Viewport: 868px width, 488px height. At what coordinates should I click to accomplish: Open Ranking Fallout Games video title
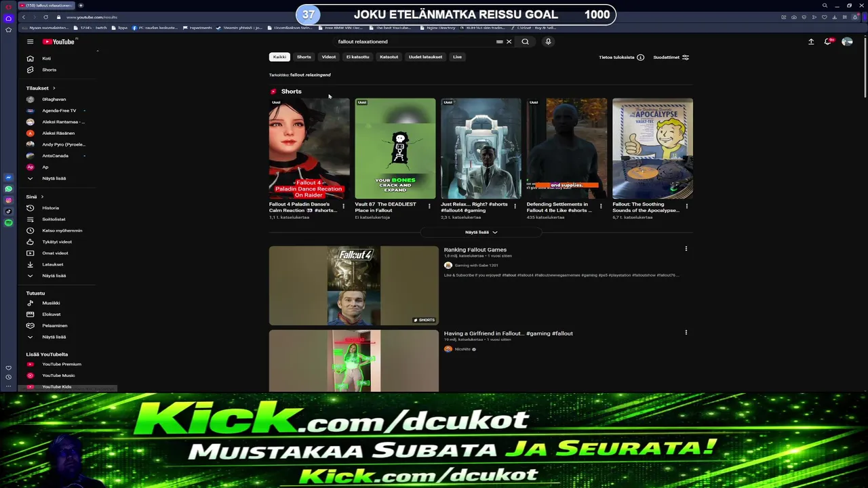click(x=475, y=250)
